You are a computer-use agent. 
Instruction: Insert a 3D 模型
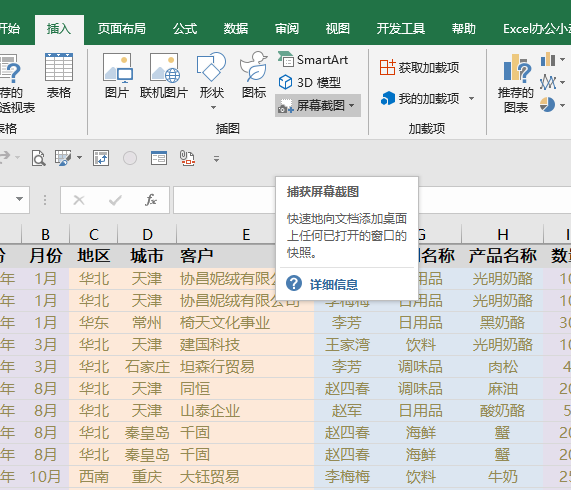click(x=310, y=83)
